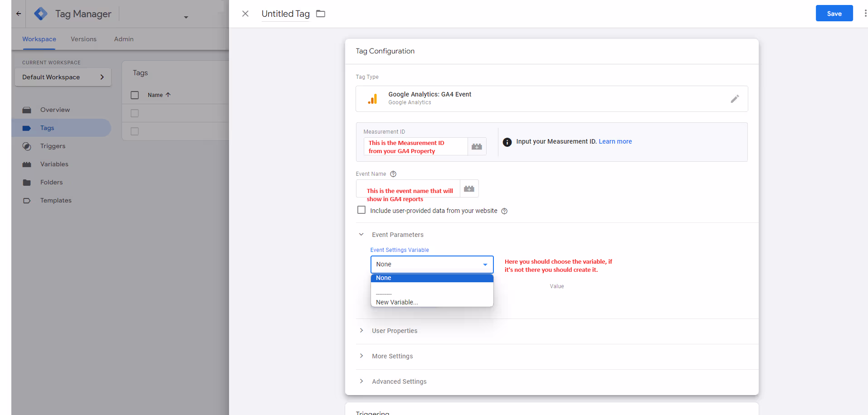Screen dimensions: 868x415
Task: Tick the select-all checkbox beside Name header
Action: point(135,95)
